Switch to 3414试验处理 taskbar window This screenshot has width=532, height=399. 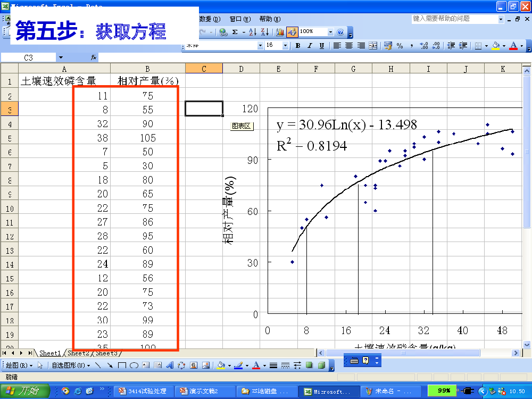coord(143,391)
